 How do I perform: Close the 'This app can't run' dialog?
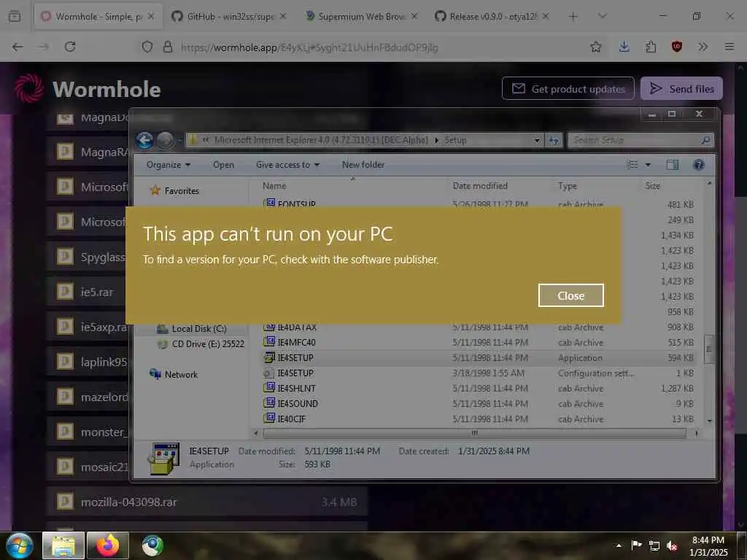point(570,295)
